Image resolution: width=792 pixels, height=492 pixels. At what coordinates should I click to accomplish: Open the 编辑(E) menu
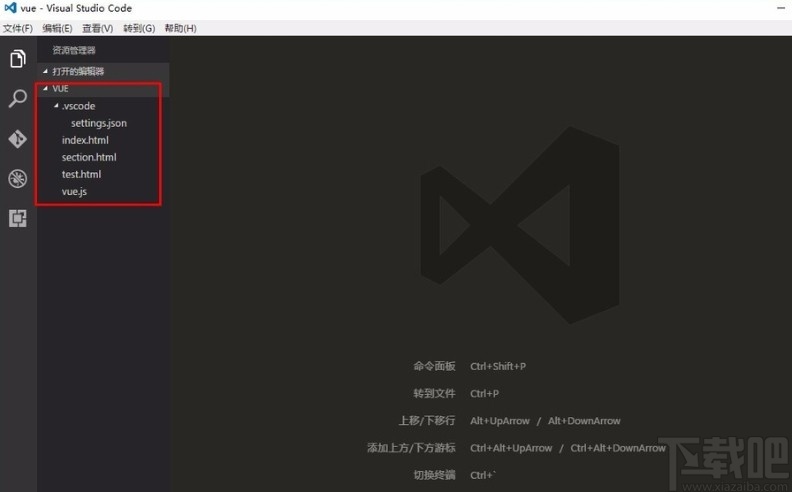pyautogui.click(x=57, y=28)
